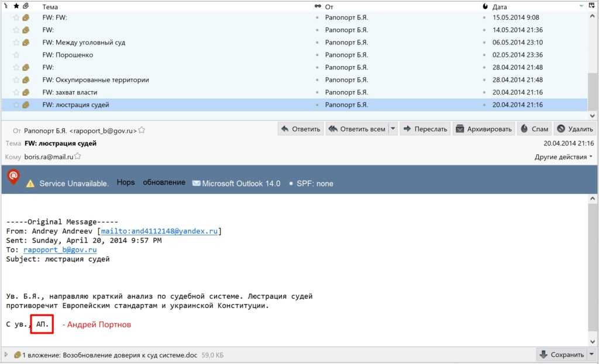This screenshot has height=364, width=599.
Task: Click Архивировать archive button
Action: pyautogui.click(x=484, y=129)
